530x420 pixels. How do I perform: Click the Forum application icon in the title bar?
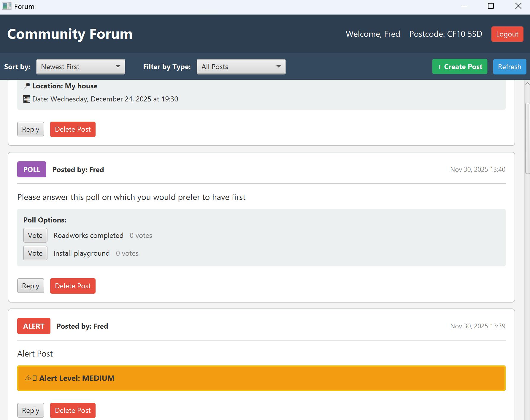(7, 6)
